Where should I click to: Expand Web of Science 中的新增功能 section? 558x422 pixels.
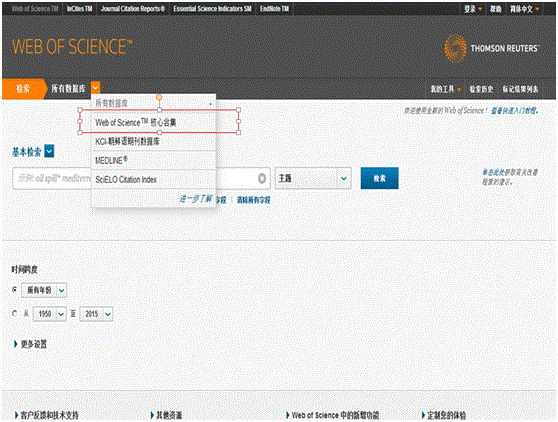332,415
